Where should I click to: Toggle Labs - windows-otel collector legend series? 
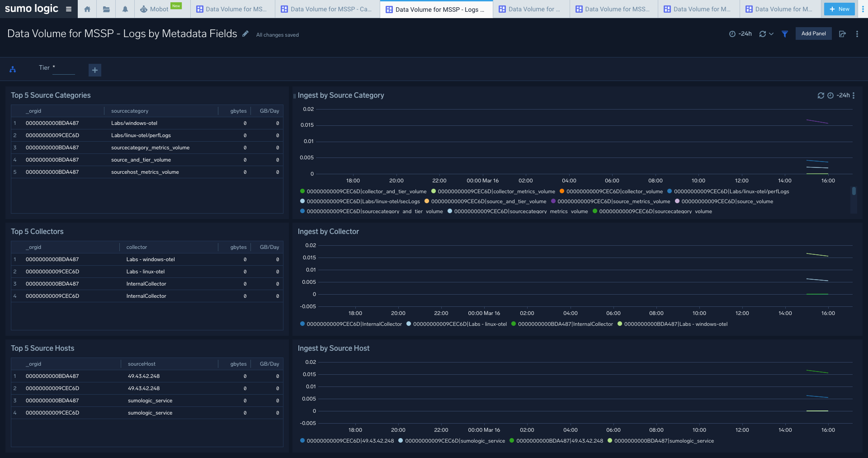(x=675, y=324)
